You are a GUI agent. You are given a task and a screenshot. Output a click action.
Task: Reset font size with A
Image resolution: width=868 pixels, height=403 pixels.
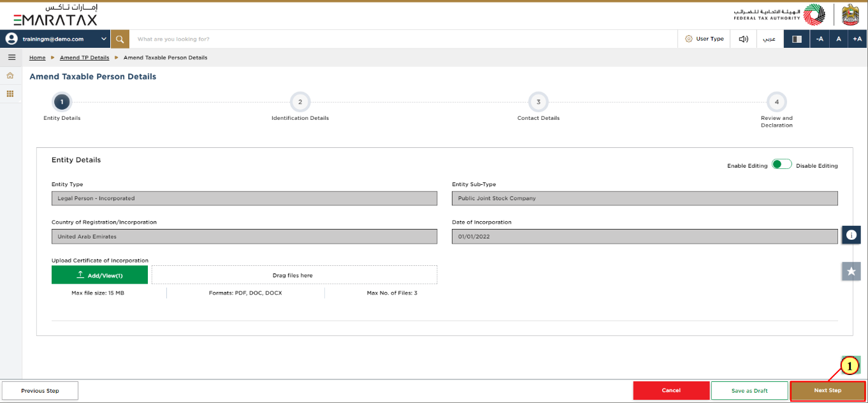tap(839, 39)
